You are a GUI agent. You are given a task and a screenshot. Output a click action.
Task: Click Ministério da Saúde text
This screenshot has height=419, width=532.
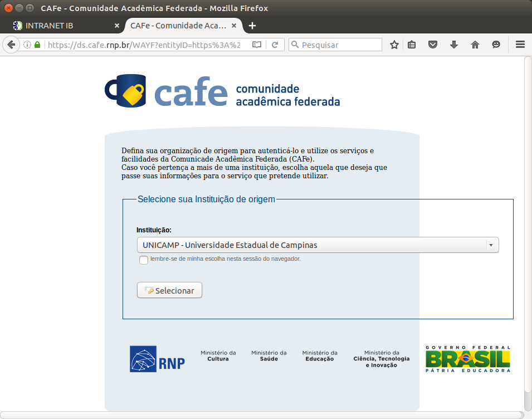269,356
